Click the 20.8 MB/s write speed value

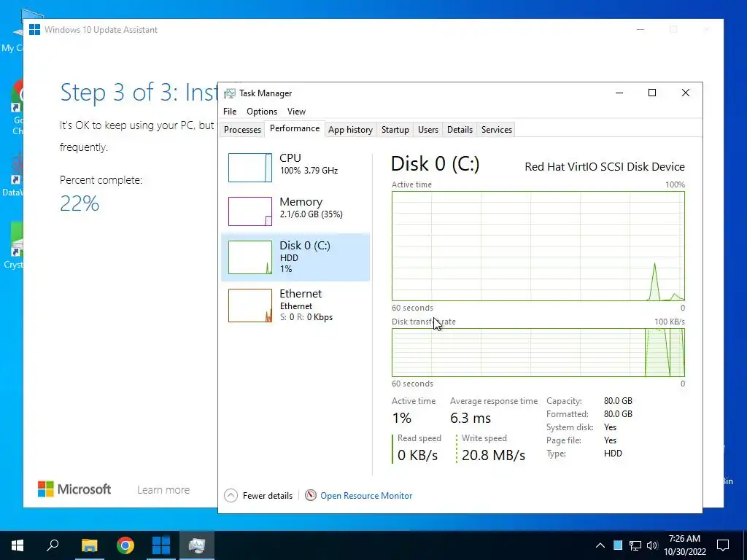coord(494,455)
